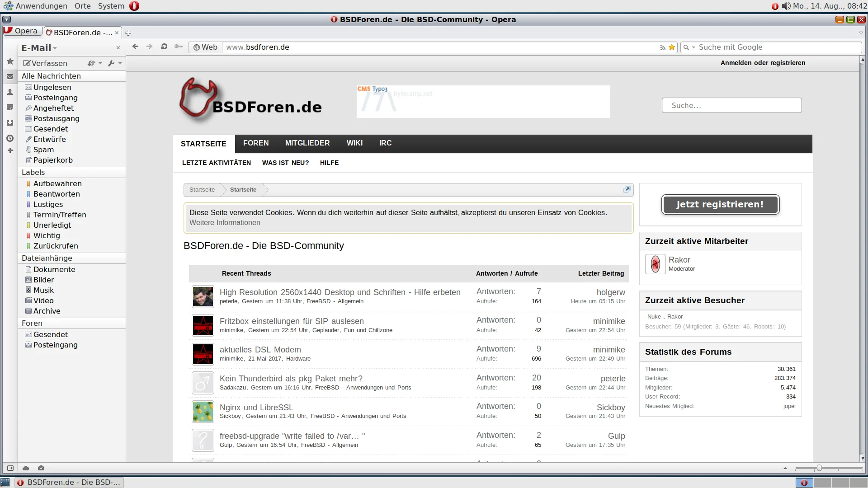Image resolution: width=868 pixels, height=488 pixels.
Task: Select the Aufbewahren label
Action: [x=57, y=183]
